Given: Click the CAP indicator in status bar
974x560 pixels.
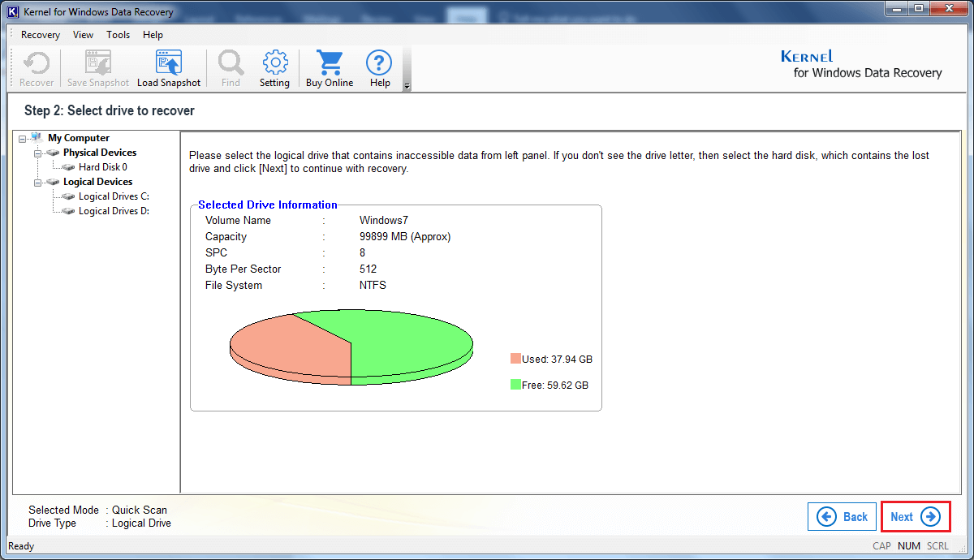Looking at the screenshot, I should pos(881,546).
